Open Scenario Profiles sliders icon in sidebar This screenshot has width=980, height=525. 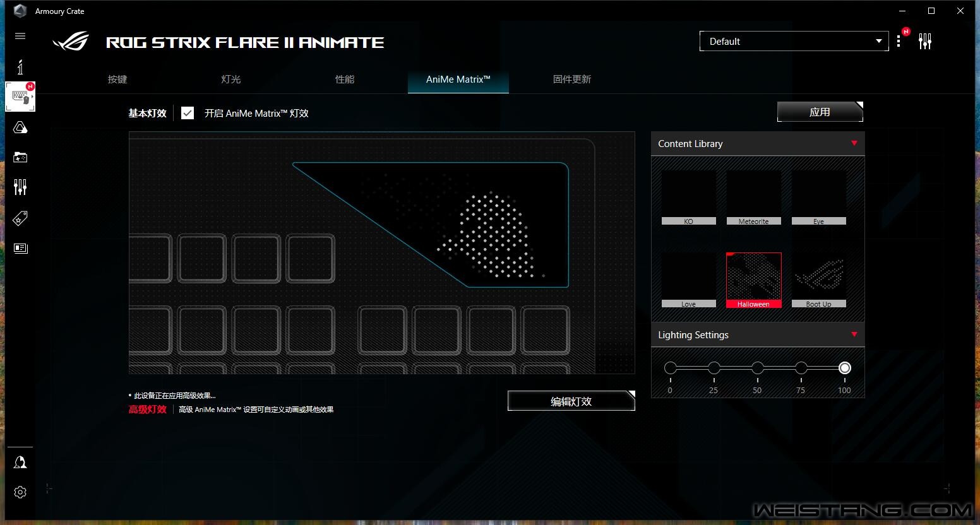click(20, 187)
